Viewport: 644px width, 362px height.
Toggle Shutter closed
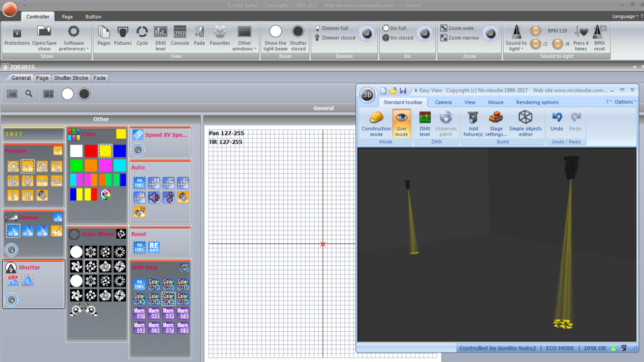(x=297, y=38)
